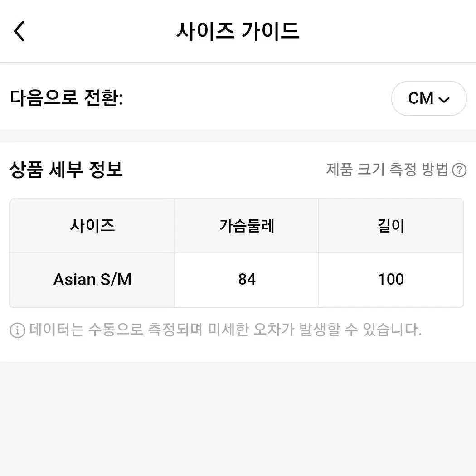This screenshot has height=476, width=476.
Task: Click the info icon beside 데이터는 note
Action: 17,330
